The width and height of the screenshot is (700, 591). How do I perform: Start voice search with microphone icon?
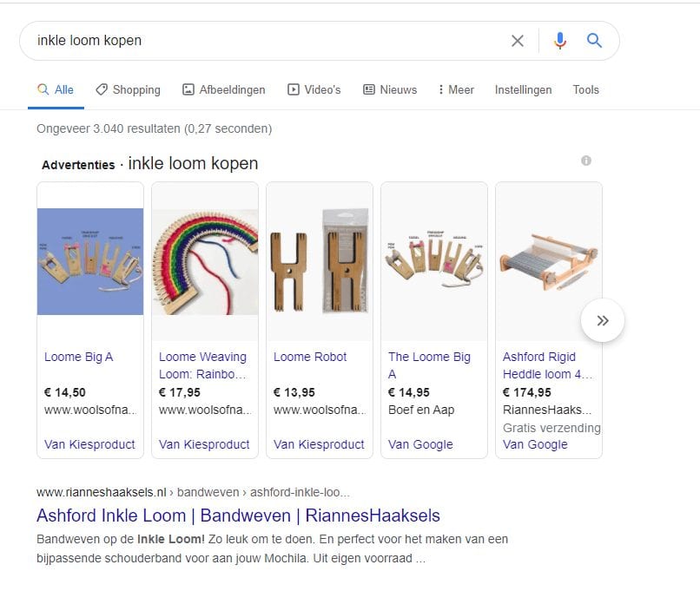[560, 41]
